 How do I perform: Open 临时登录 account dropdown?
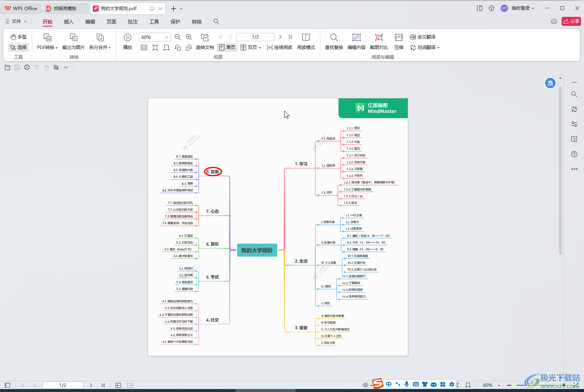point(518,8)
